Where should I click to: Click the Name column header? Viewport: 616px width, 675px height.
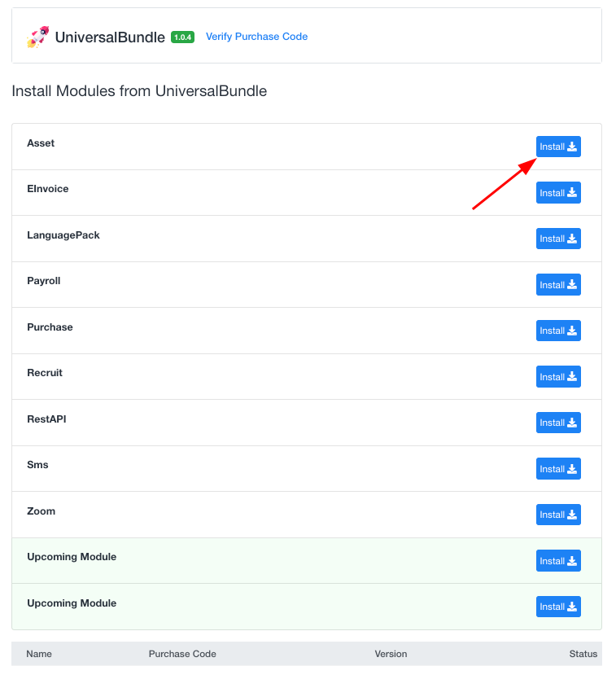point(39,654)
